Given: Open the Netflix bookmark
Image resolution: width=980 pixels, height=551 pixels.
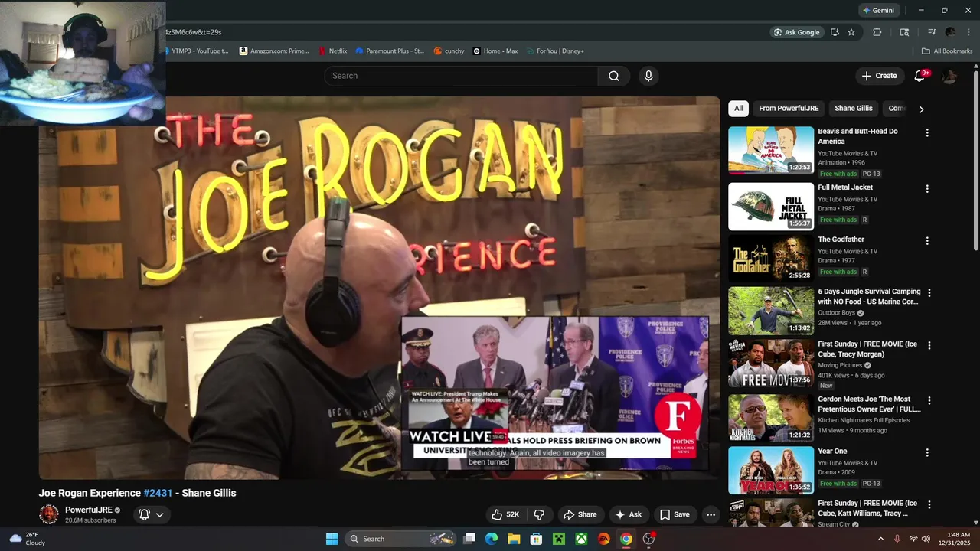Looking at the screenshot, I should coord(332,51).
